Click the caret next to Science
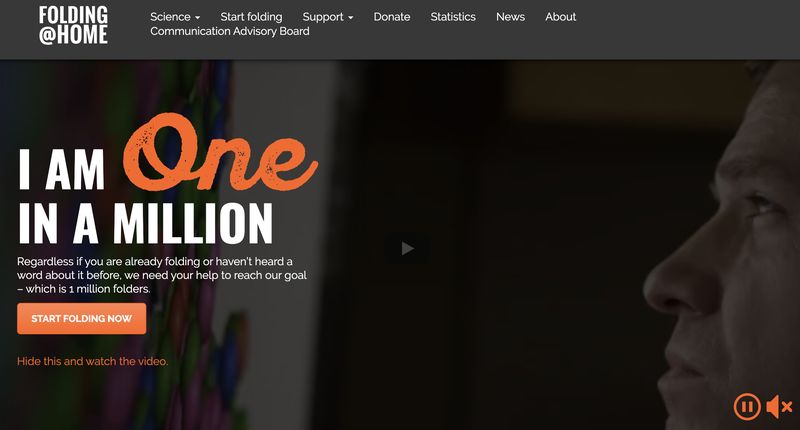Screen dimensions: 800x430 197,18
